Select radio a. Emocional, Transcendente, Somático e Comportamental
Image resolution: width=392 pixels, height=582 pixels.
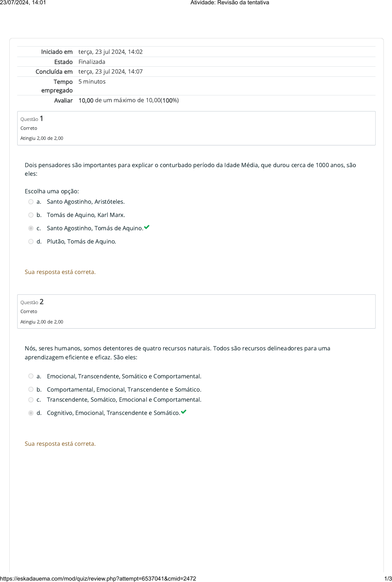pyautogui.click(x=31, y=376)
